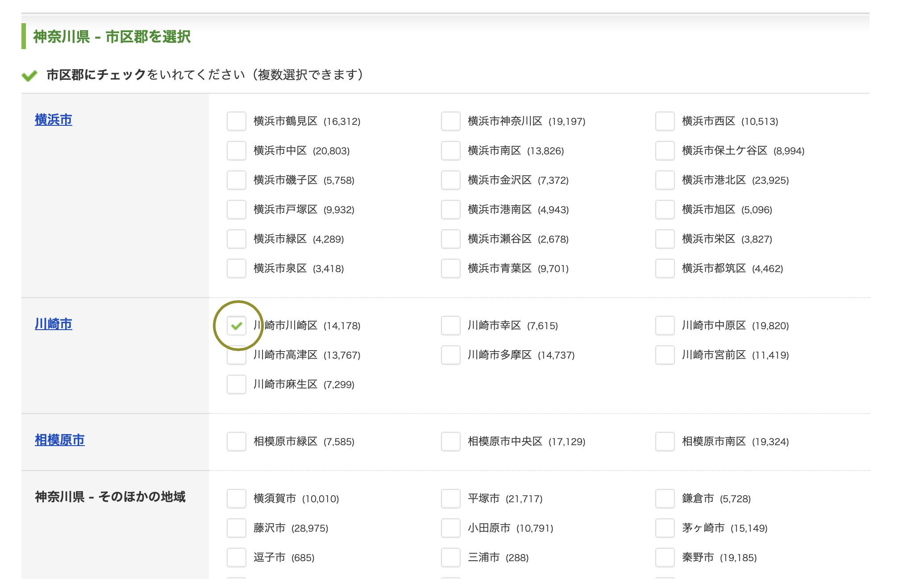This screenshot has height=579, width=924.
Task: Select the 平塚市 checkbox
Action: click(451, 499)
